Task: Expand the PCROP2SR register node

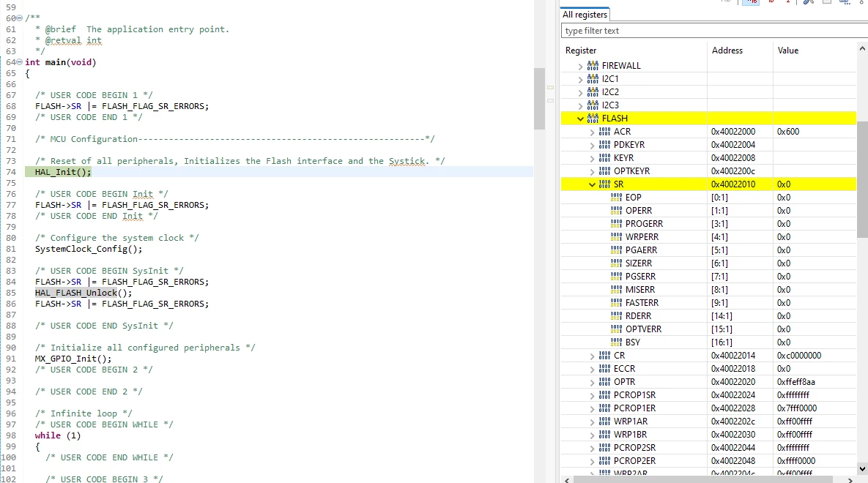Action: pos(592,448)
